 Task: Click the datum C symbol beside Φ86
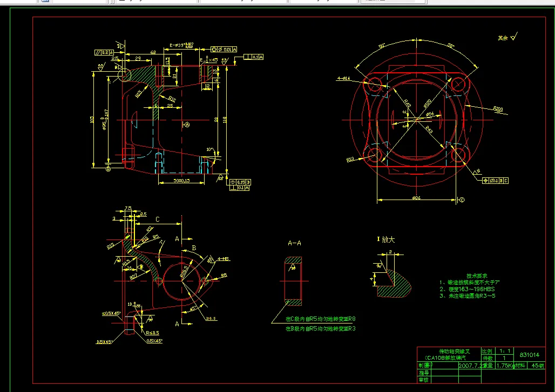pyautogui.click(x=462, y=200)
